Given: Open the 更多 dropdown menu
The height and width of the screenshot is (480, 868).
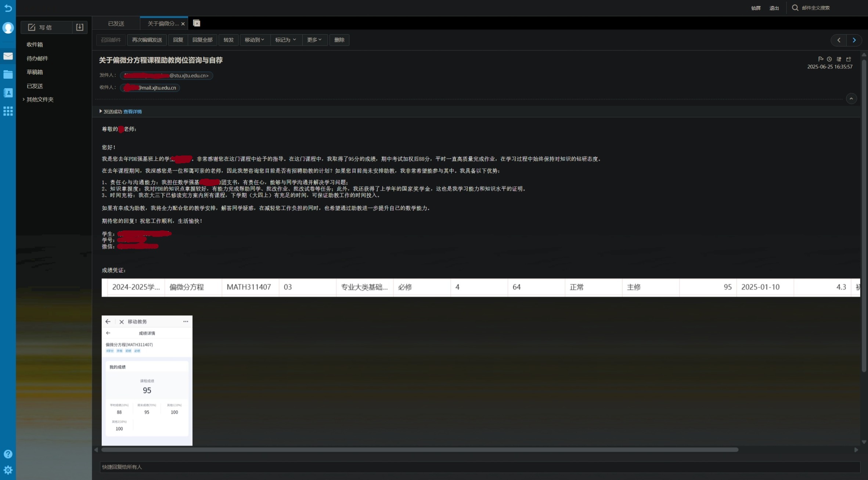Looking at the screenshot, I should pos(314,40).
